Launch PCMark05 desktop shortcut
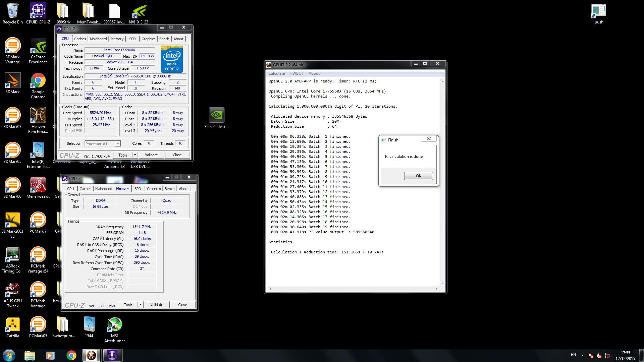 coord(38,327)
